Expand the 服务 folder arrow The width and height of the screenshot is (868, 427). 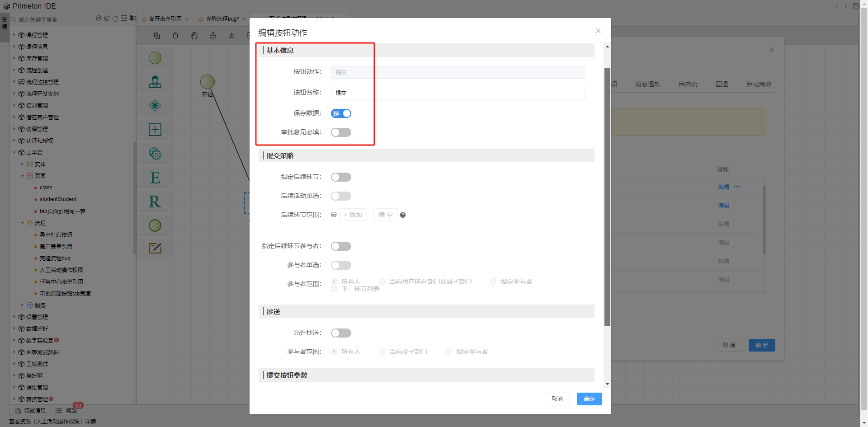coord(22,305)
